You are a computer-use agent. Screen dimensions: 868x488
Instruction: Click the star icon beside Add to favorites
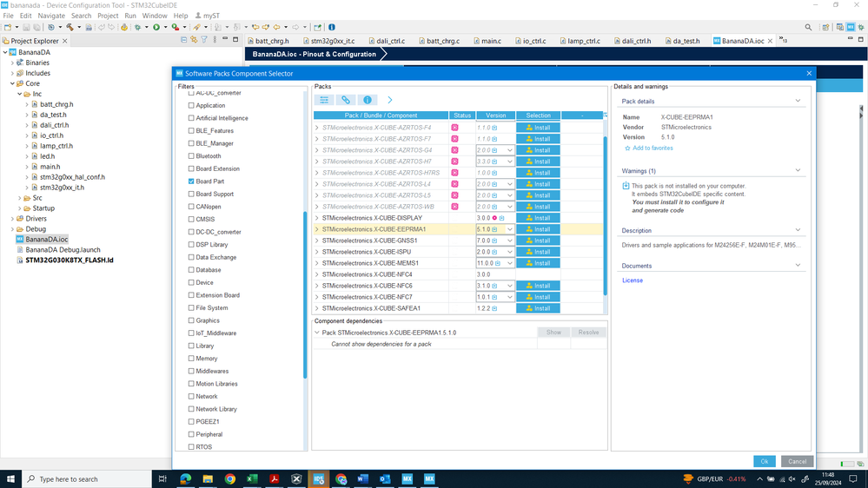pos(626,148)
